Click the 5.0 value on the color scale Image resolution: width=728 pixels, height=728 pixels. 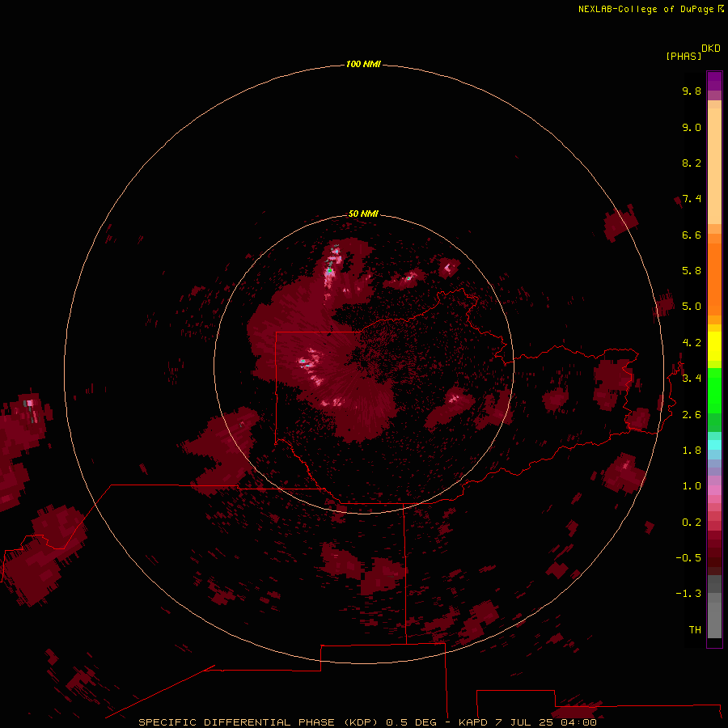pyautogui.click(x=692, y=307)
